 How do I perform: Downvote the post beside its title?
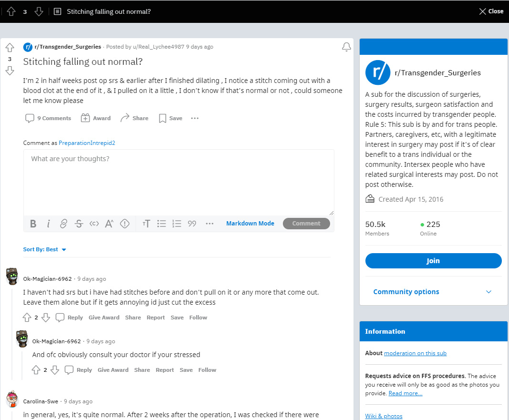pos(10,71)
